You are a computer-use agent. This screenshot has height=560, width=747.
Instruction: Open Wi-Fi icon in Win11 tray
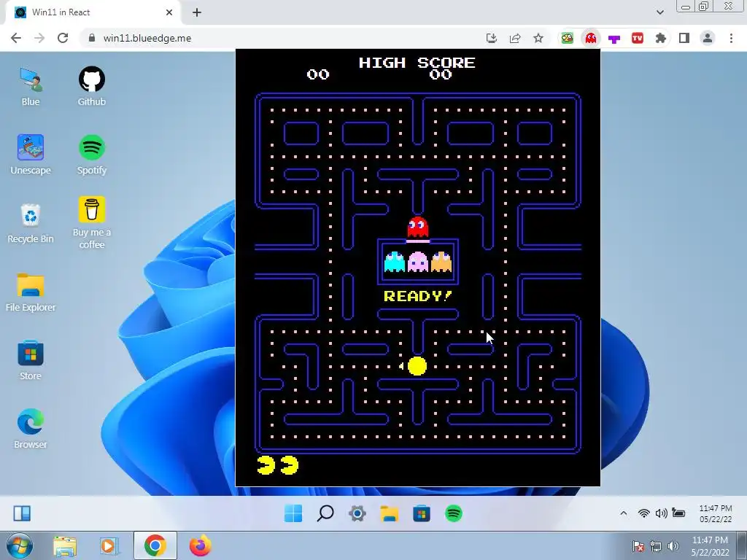[x=643, y=513]
